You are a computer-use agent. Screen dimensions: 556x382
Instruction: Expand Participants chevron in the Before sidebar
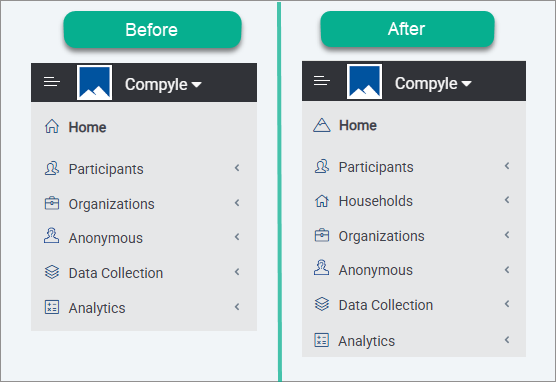coord(237,168)
